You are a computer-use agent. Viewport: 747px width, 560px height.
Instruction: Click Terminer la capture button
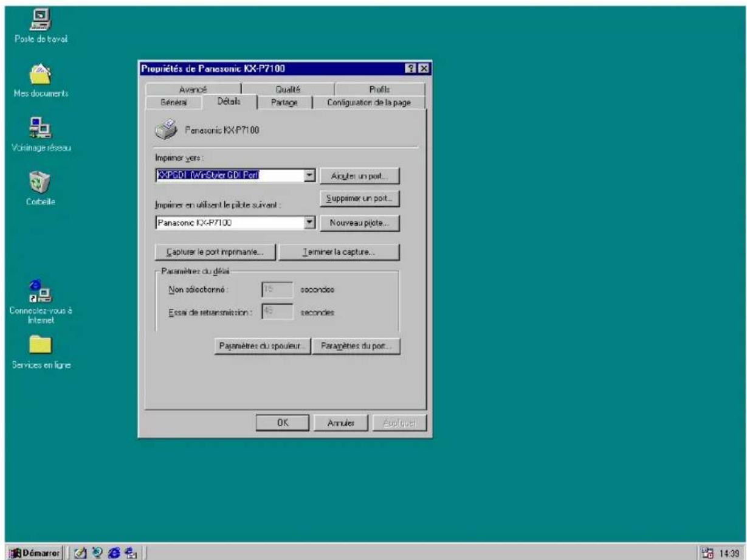point(339,251)
